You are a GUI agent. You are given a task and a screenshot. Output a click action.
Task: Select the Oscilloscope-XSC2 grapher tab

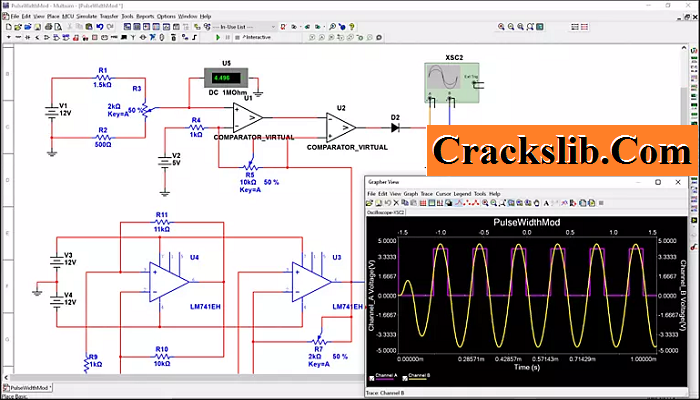[x=386, y=212]
